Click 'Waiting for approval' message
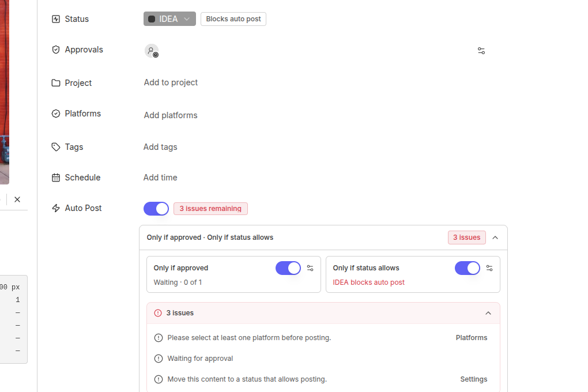The width and height of the screenshot is (588, 392). 200,359
